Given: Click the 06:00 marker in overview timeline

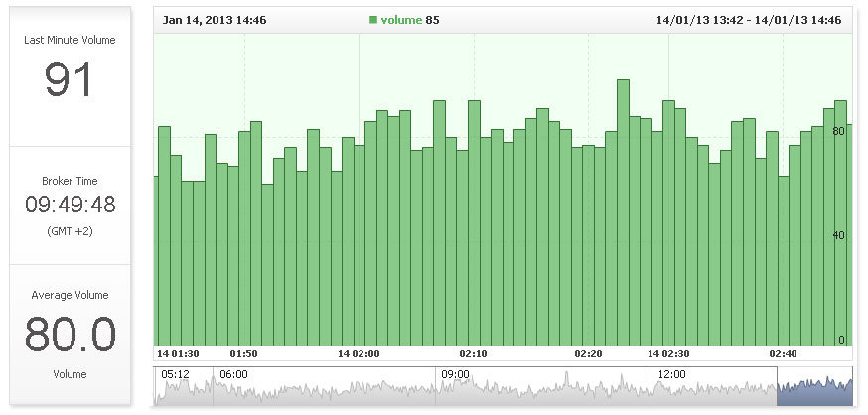Looking at the screenshot, I should point(233,374).
